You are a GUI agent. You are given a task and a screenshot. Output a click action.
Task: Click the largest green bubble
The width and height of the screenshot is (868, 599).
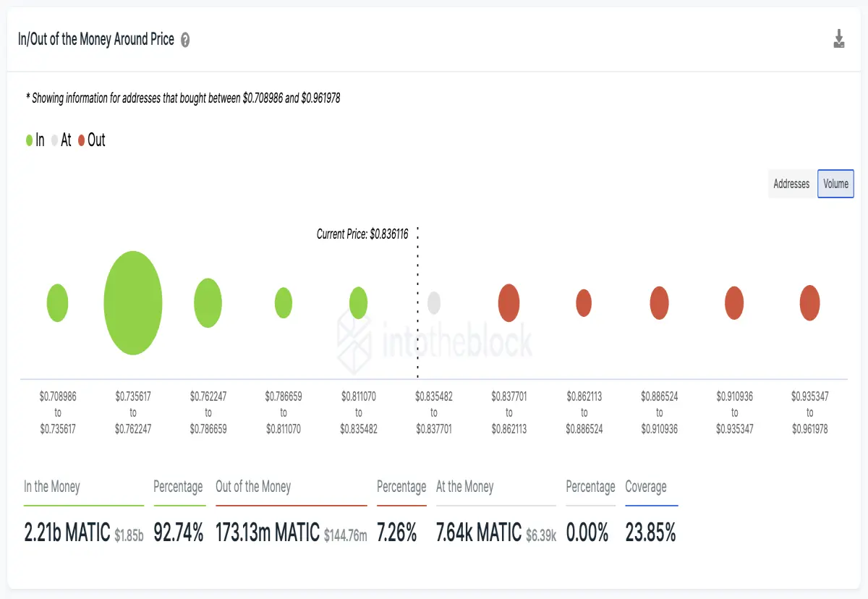[x=133, y=302]
